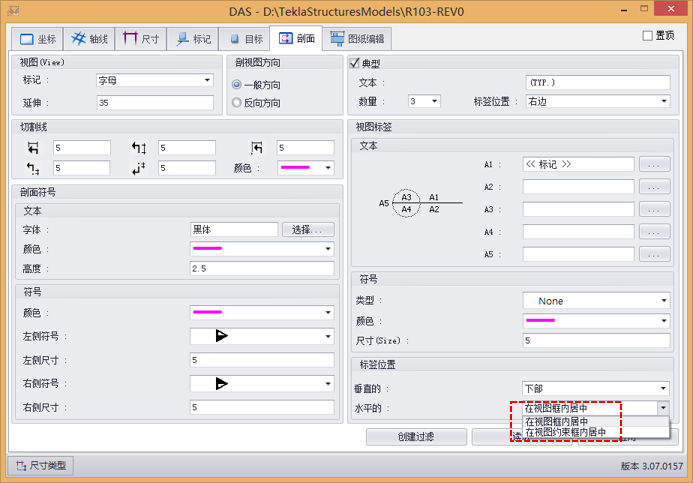Viewport: 693px width, 483px height.
Task: Open the 垂直的 下部 dropdown
Action: [x=596, y=388]
